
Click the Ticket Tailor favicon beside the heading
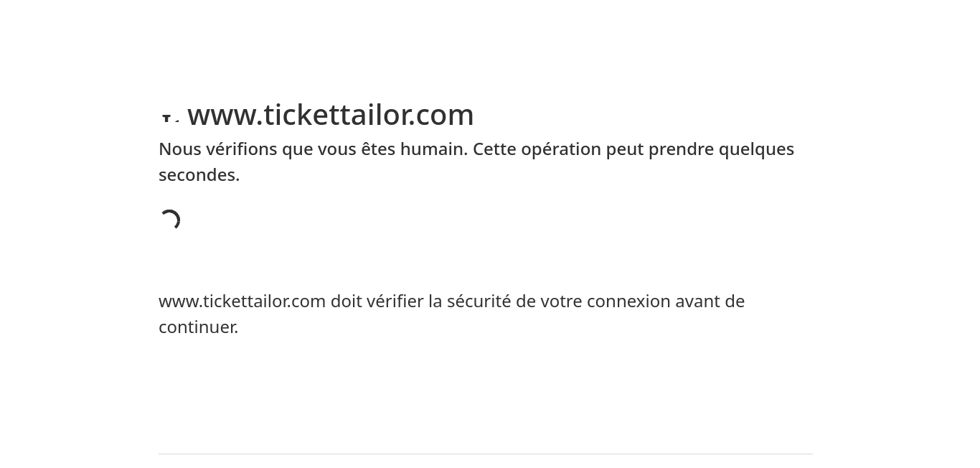click(x=170, y=116)
